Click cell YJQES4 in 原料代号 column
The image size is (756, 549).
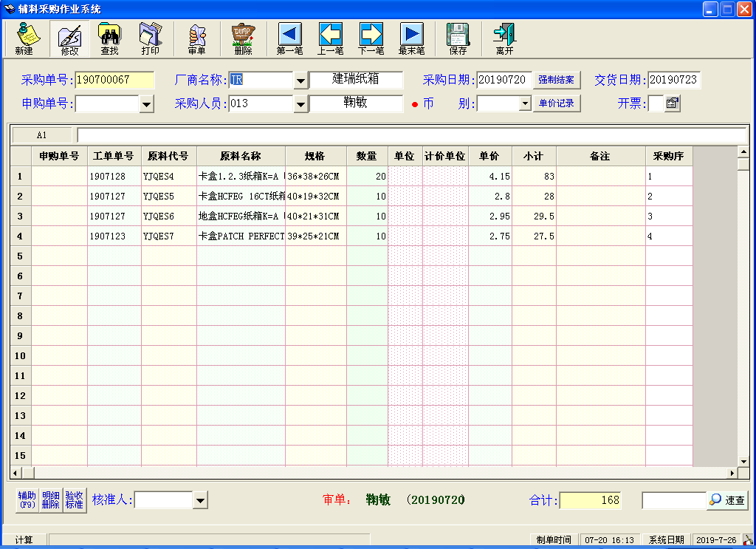point(169,177)
